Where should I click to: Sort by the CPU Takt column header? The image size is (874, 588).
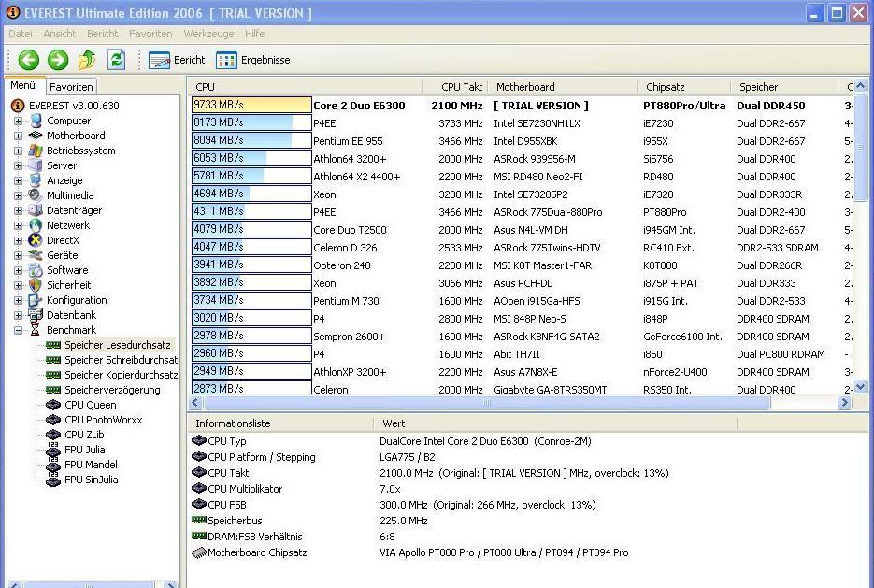point(455,87)
